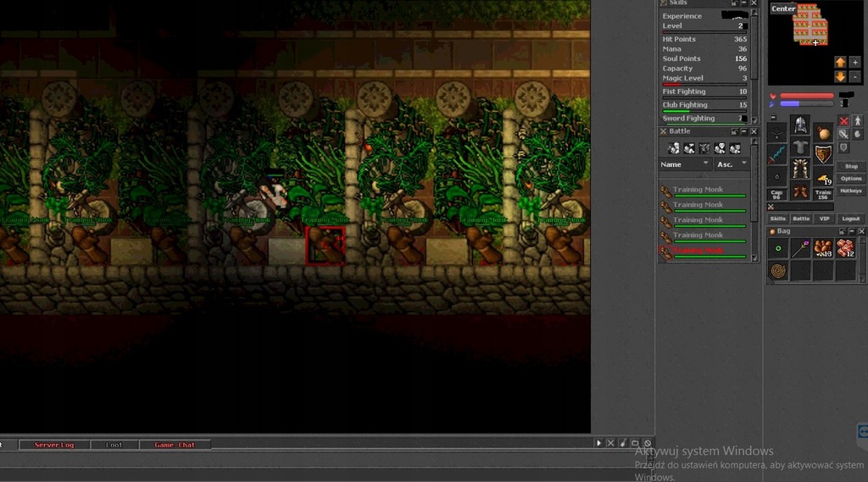Minimize the Battle panel
The height and width of the screenshot is (482, 868).
pyautogui.click(x=744, y=131)
